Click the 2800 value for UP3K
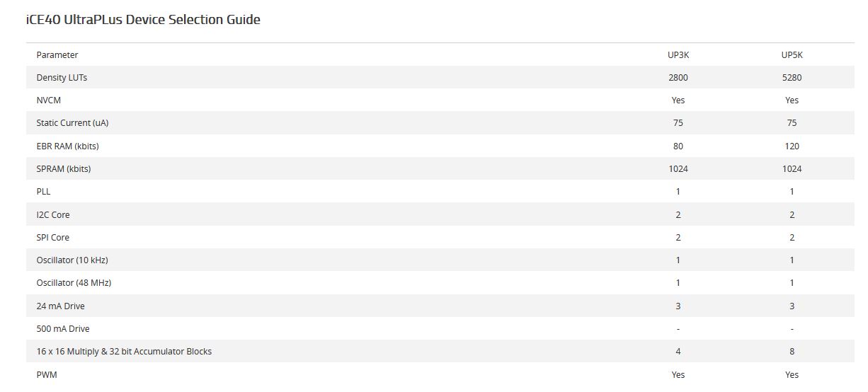This screenshot has height=392, width=868. [x=678, y=77]
